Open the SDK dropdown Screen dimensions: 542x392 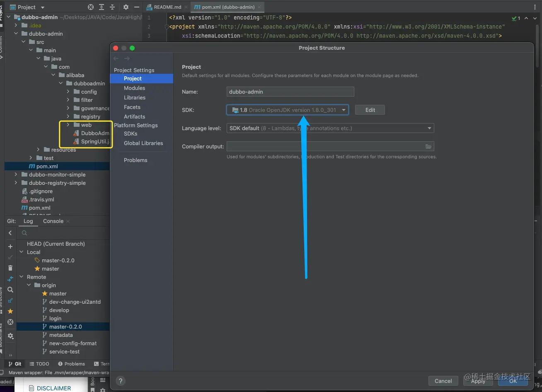coord(288,110)
